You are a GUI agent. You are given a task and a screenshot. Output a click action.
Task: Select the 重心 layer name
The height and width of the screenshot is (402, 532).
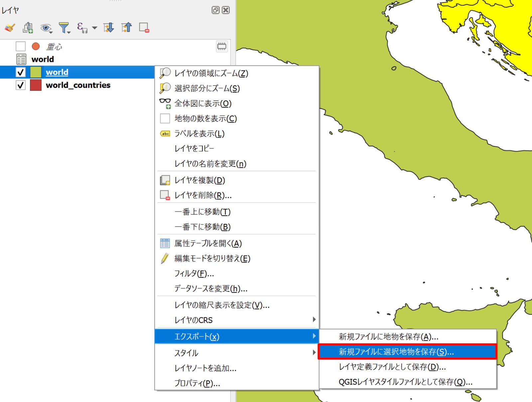pyautogui.click(x=54, y=47)
